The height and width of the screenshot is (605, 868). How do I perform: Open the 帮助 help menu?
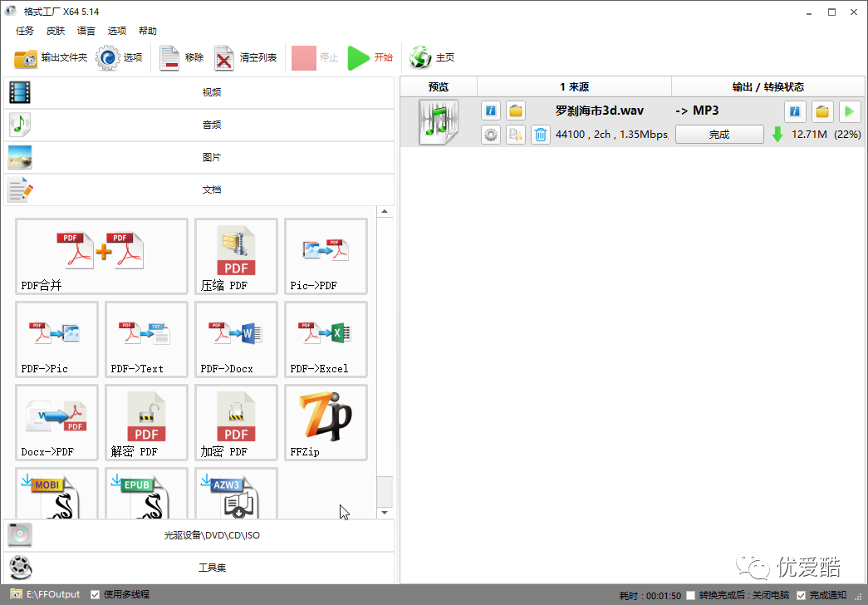148,31
